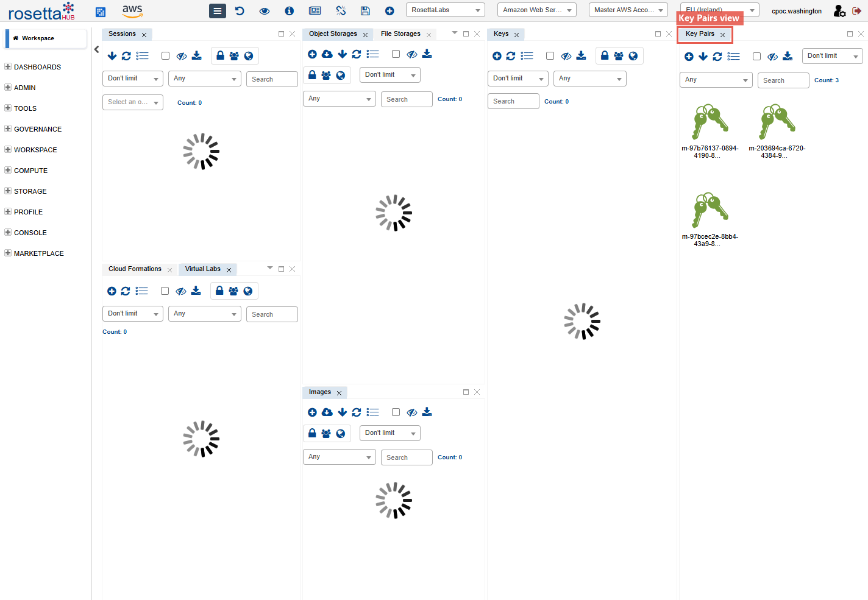Expand the COMPUTE sidebar section

pyautogui.click(x=30, y=171)
